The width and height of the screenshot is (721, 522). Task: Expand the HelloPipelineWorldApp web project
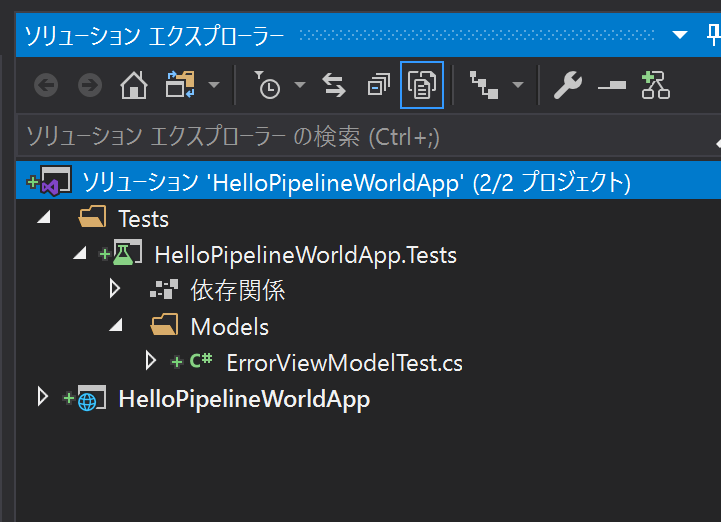tap(43, 398)
